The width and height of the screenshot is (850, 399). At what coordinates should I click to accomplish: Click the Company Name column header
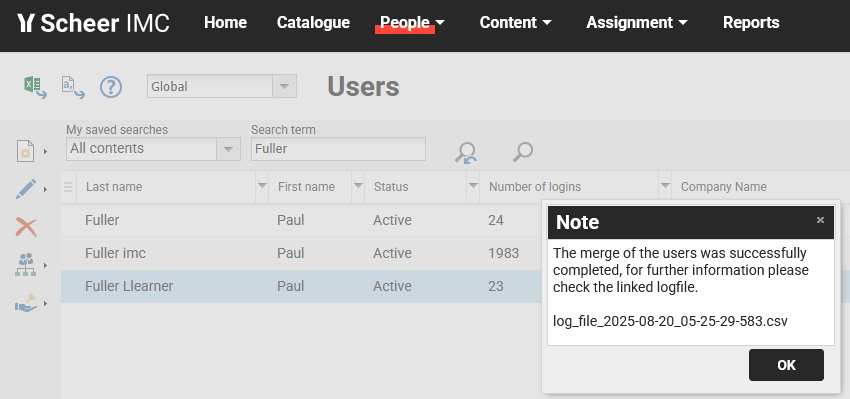[x=724, y=187]
